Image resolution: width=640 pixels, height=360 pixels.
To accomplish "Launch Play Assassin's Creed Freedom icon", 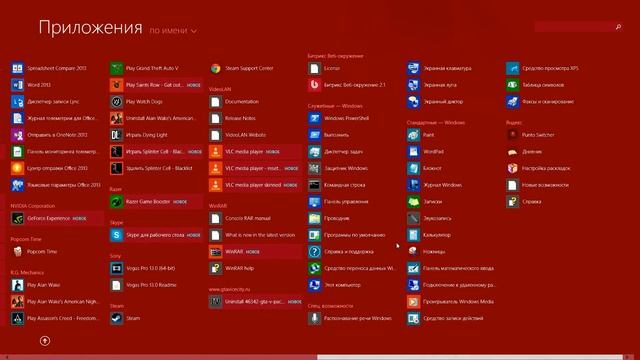I will click(18, 318).
